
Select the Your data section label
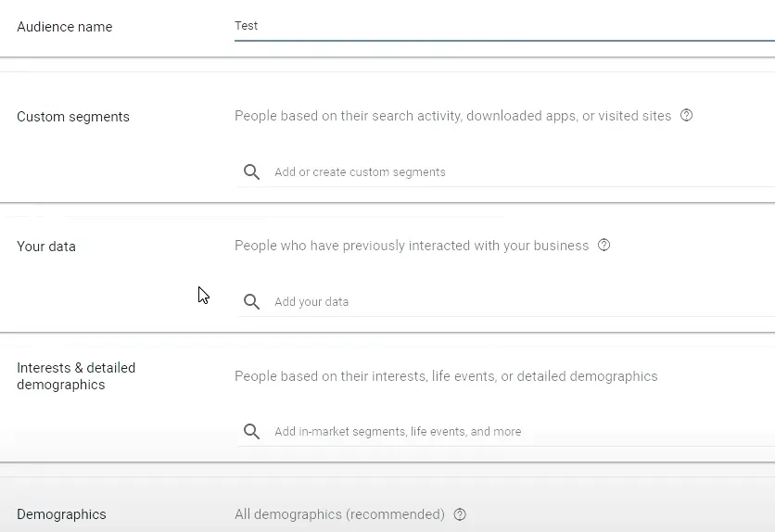pyautogui.click(x=46, y=247)
